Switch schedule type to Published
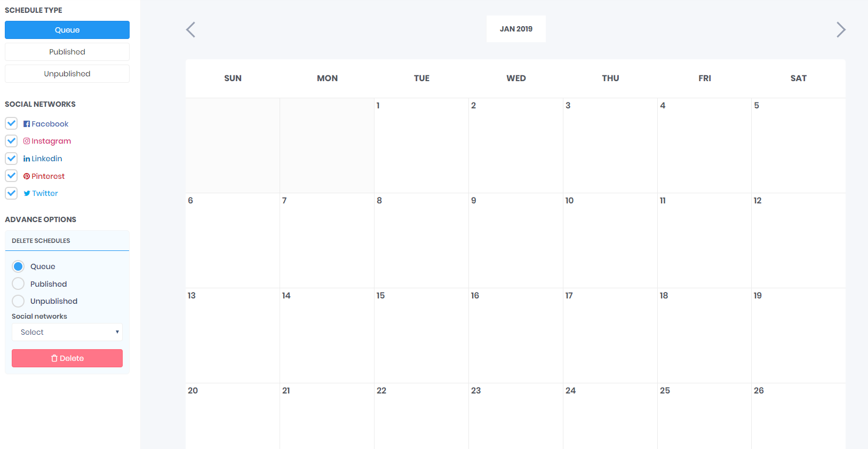The width and height of the screenshot is (868, 449). (67, 52)
